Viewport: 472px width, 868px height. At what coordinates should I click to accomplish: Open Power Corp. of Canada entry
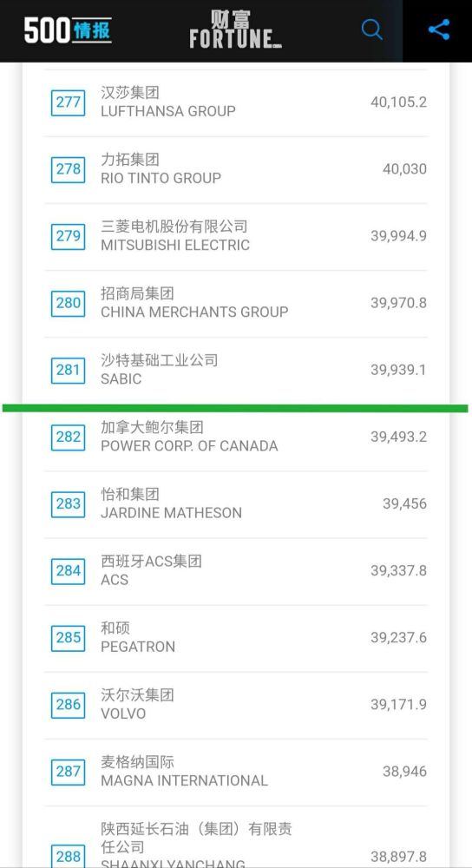click(236, 437)
